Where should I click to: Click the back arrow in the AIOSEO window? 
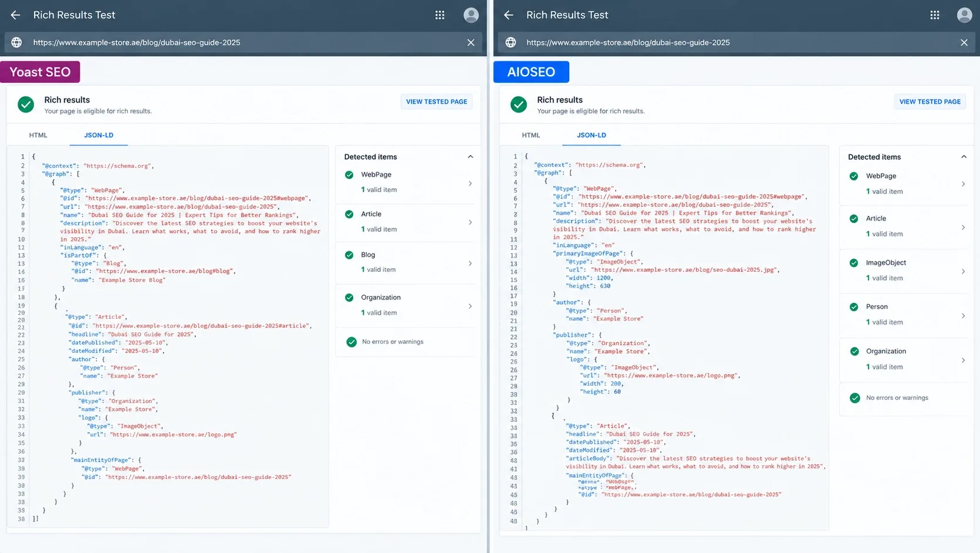click(x=509, y=15)
